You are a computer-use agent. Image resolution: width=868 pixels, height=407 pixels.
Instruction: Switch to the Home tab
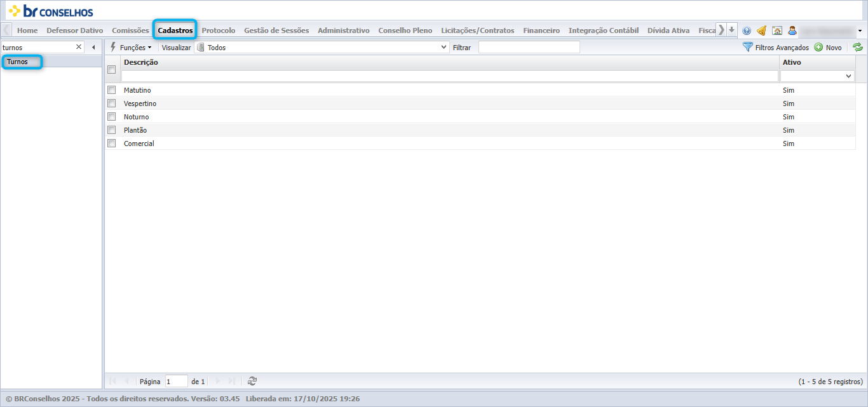click(27, 30)
